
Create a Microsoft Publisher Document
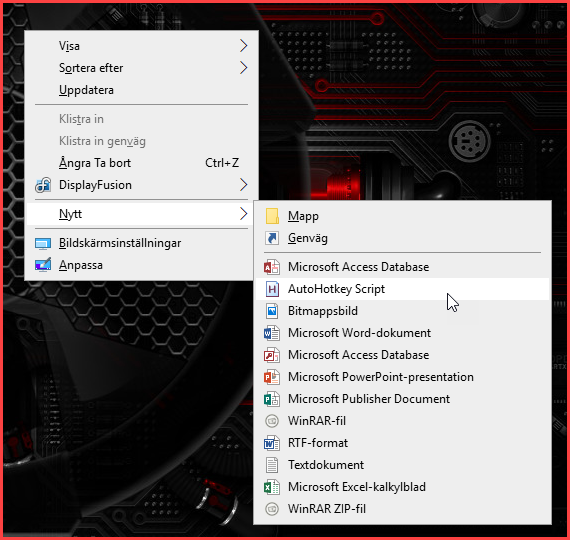[402, 399]
